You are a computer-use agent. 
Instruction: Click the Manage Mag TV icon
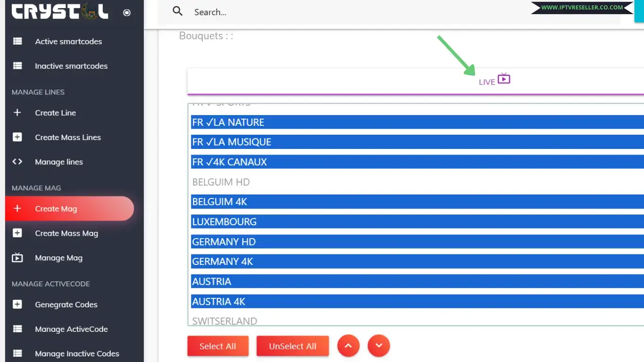(17, 258)
